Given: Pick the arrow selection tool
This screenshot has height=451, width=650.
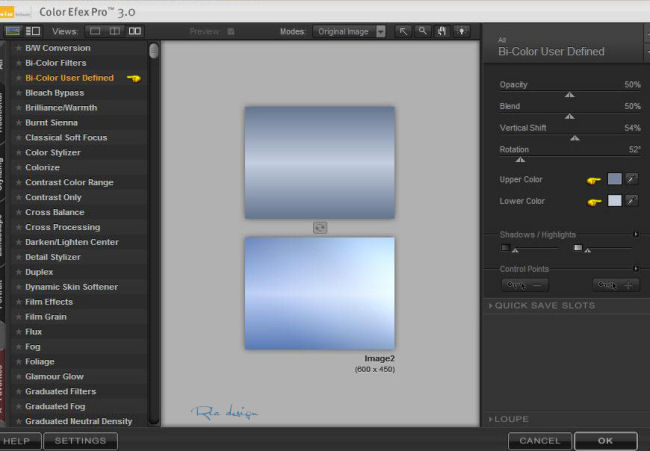Looking at the screenshot, I should pyautogui.click(x=403, y=31).
